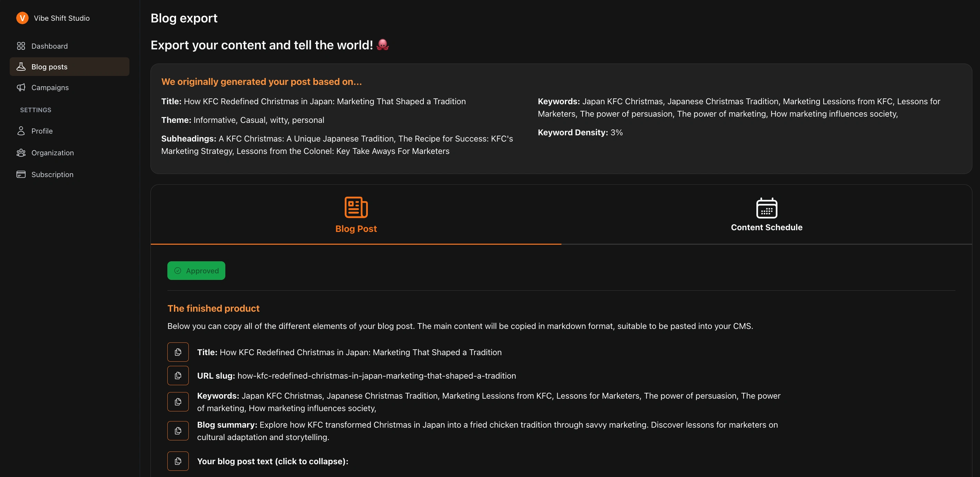Click the Approved status badge
This screenshot has width=980, height=477.
(196, 271)
